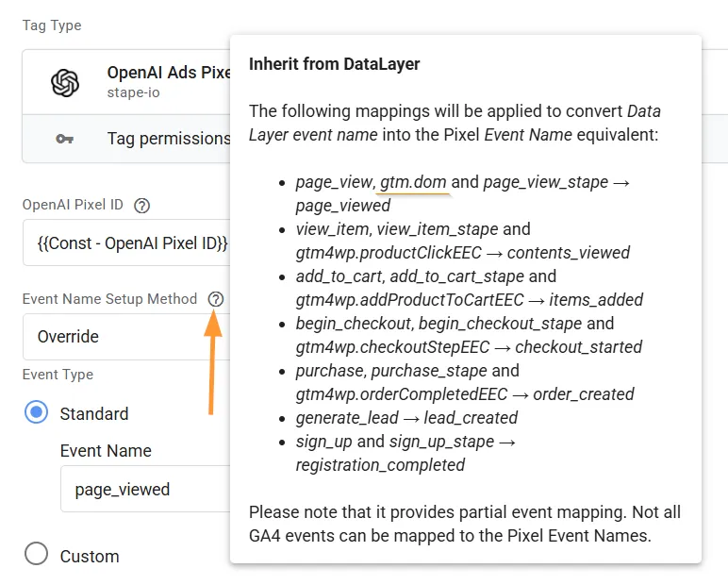
Task: Click the Event Name Setup Method label
Action: point(110,299)
